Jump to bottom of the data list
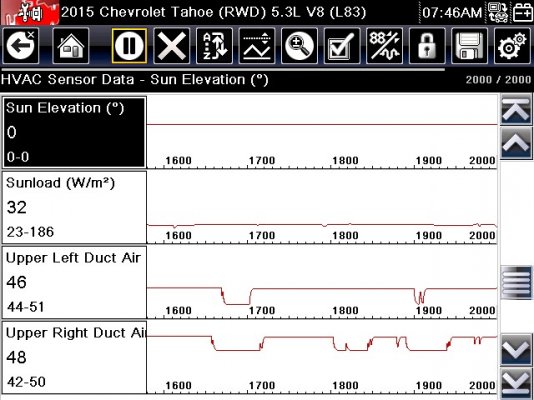Viewport: 534px width, 400px height. point(517,383)
